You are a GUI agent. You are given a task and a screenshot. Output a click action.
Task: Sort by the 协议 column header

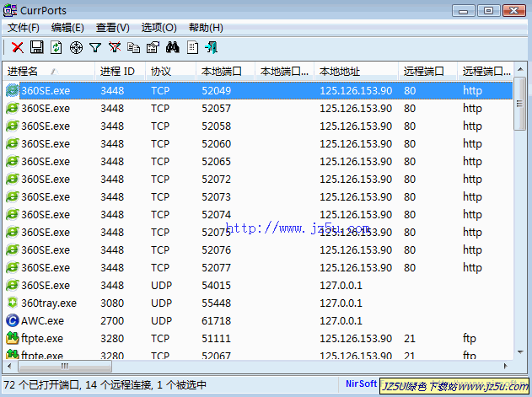170,72
